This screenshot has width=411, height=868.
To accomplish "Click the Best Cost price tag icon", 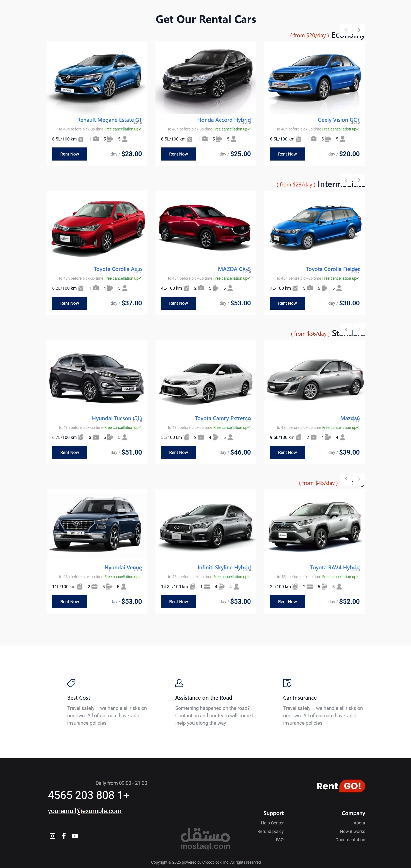I will [x=71, y=683].
